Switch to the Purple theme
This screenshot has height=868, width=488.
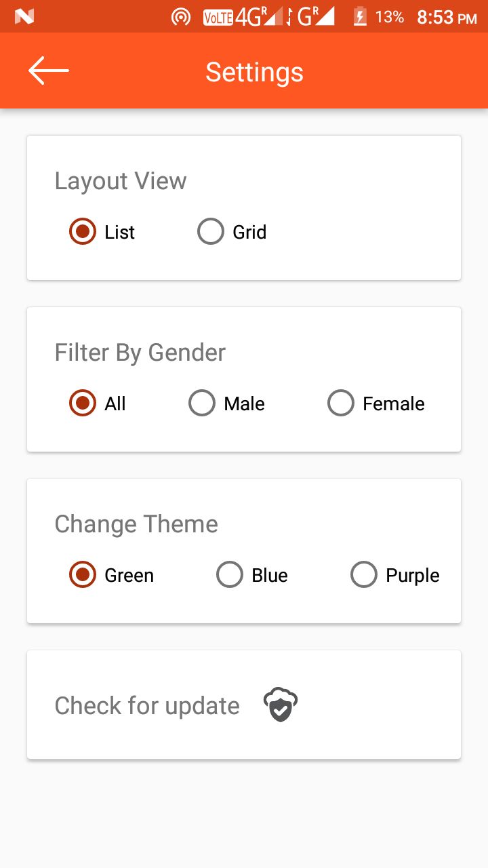click(x=364, y=575)
